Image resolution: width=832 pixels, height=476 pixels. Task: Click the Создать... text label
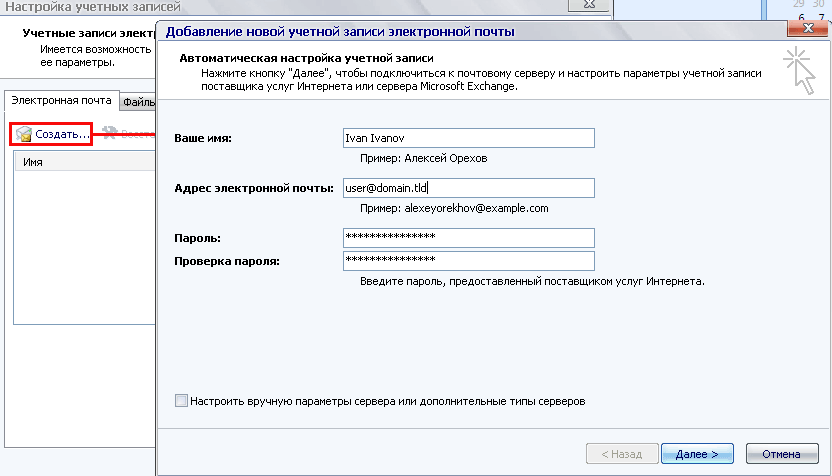pyautogui.click(x=62, y=134)
